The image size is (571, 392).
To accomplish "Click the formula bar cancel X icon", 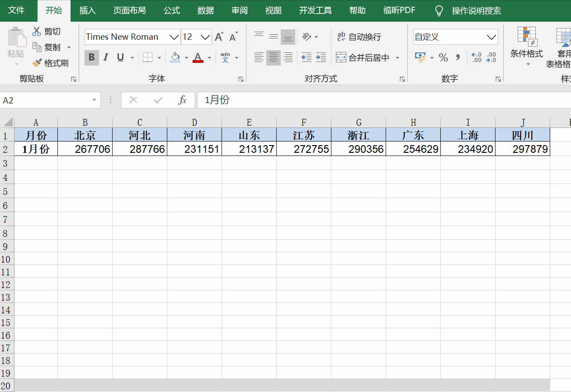I will click(133, 100).
